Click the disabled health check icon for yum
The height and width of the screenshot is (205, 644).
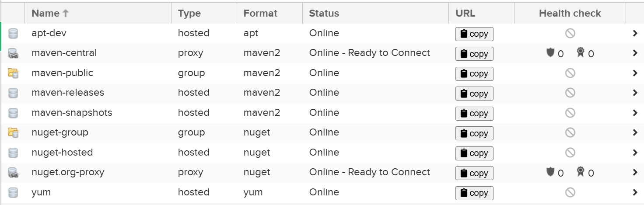570,192
